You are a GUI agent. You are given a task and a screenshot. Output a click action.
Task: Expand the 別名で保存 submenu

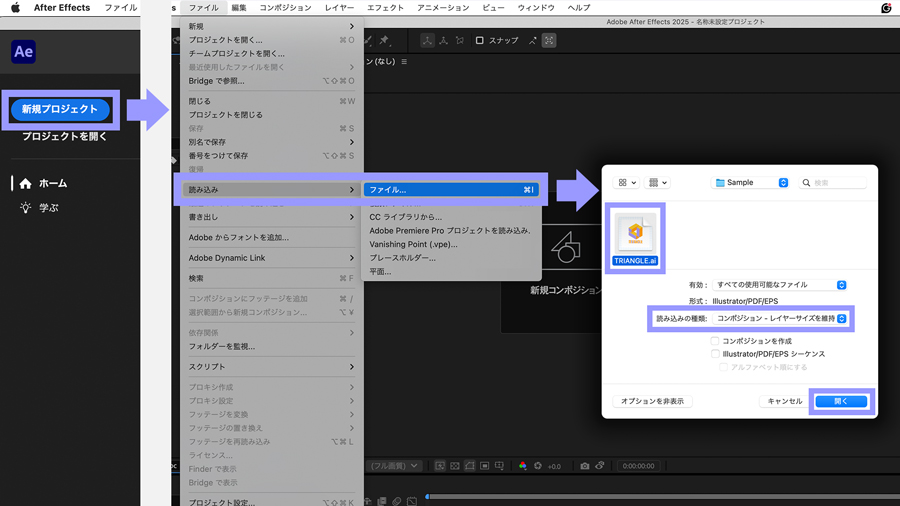click(x=271, y=142)
